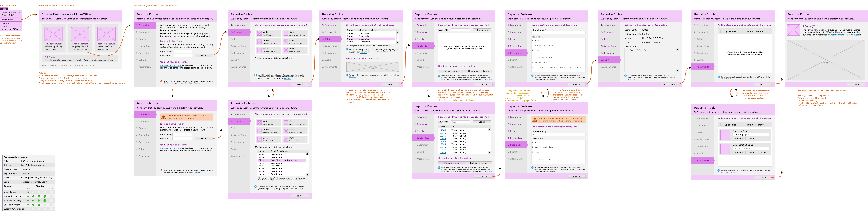The height and width of the screenshot is (214, 868).
Task: Select "The problem is known" option
Action: click(479, 71)
